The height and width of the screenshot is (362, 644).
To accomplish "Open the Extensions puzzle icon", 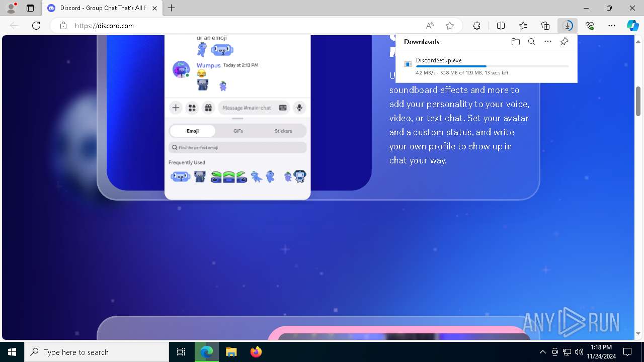I will [x=476, y=26].
